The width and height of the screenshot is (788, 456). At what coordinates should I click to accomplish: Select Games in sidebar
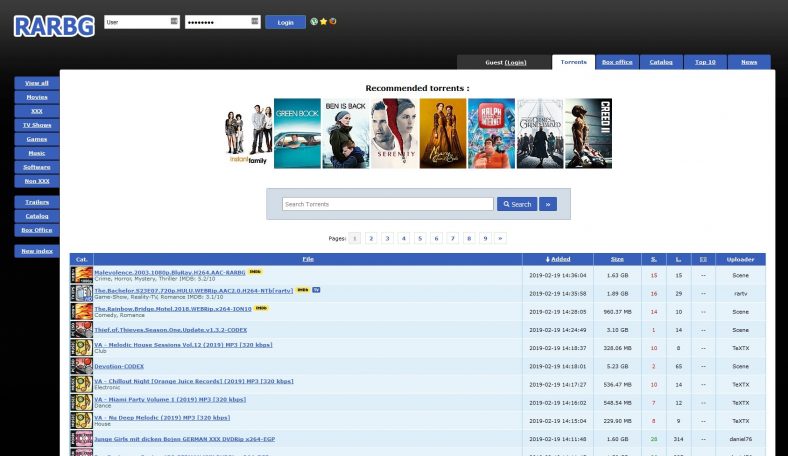tap(37, 139)
